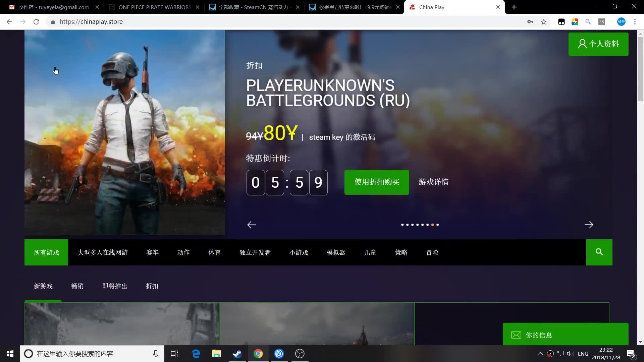This screenshot has width=644, height=362.
Task: Open Uplay taskbar icon
Action: click(x=279, y=354)
